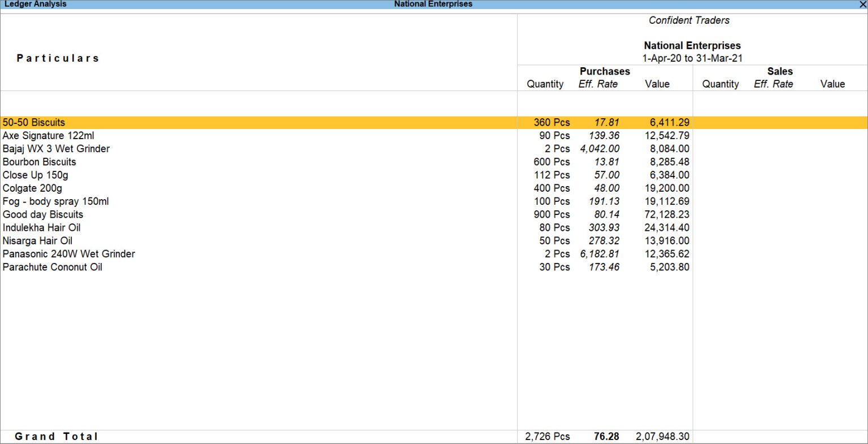
Task: Select Nisarga Hair Oil row
Action: (x=37, y=241)
